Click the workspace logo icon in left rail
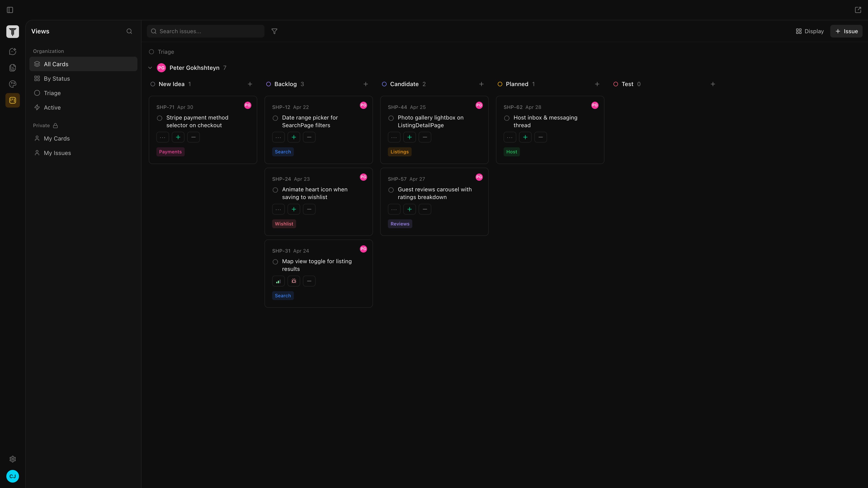Screen dimensions: 868x488 pyautogui.click(x=13, y=32)
